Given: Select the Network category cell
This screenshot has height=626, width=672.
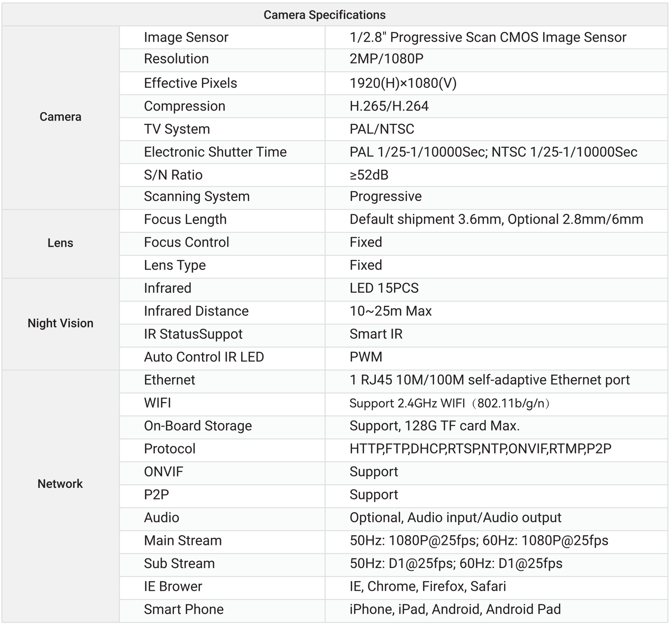Looking at the screenshot, I should point(60,484).
